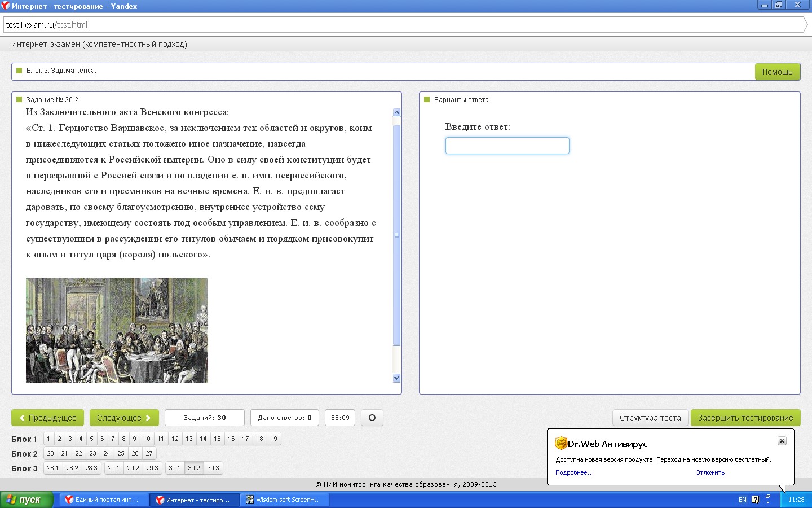Screen dimensions: 812x508
Task: Open question 30.3 in Блок 3
Action: pyautogui.click(x=213, y=468)
